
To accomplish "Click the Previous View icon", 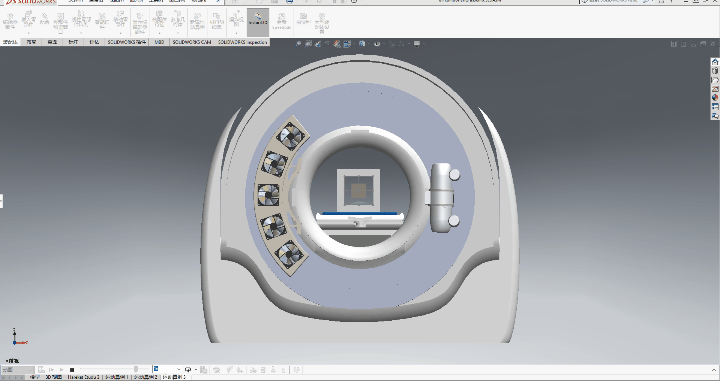I will click(318, 44).
